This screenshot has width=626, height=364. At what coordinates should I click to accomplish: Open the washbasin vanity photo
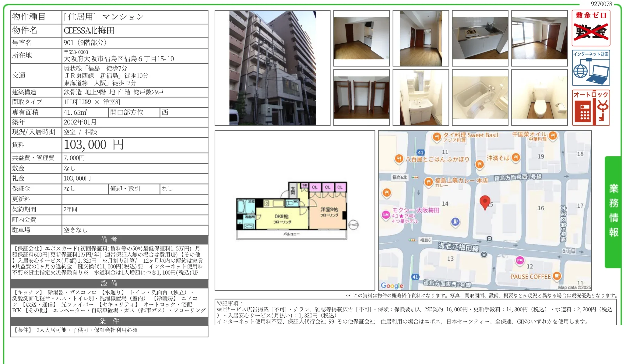420,97
